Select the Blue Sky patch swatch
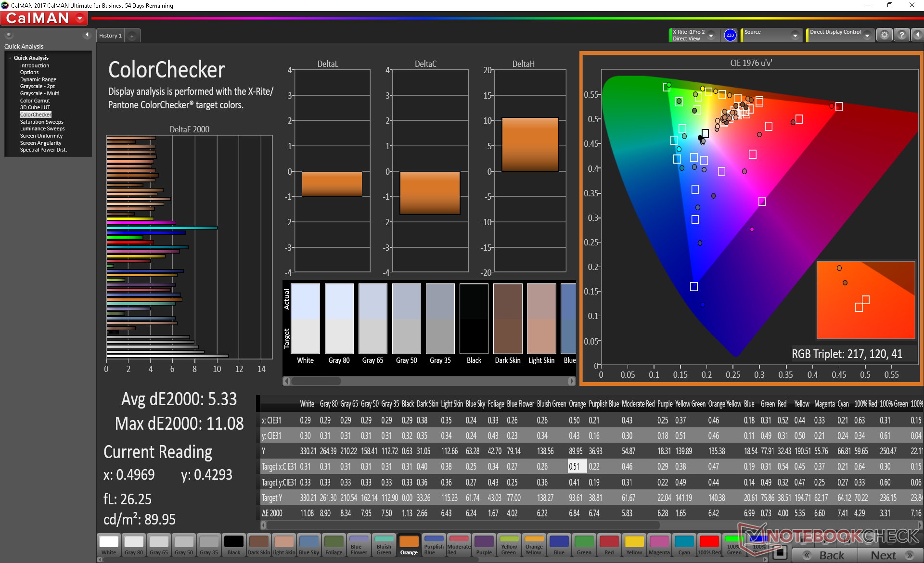Viewport: 924px width, 563px height. tap(309, 545)
